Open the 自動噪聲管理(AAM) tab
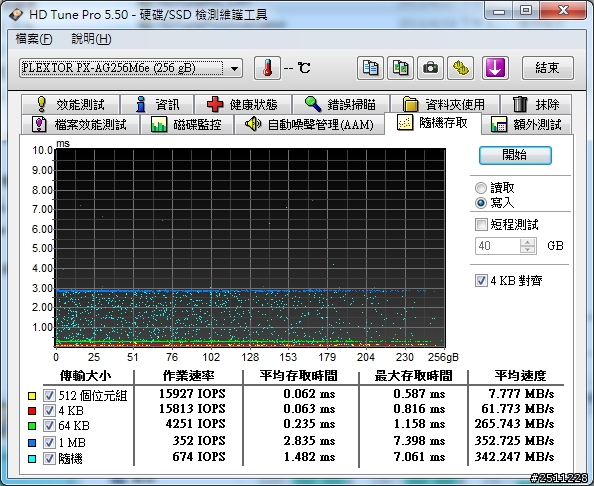The height and width of the screenshot is (486, 594). click(310, 124)
